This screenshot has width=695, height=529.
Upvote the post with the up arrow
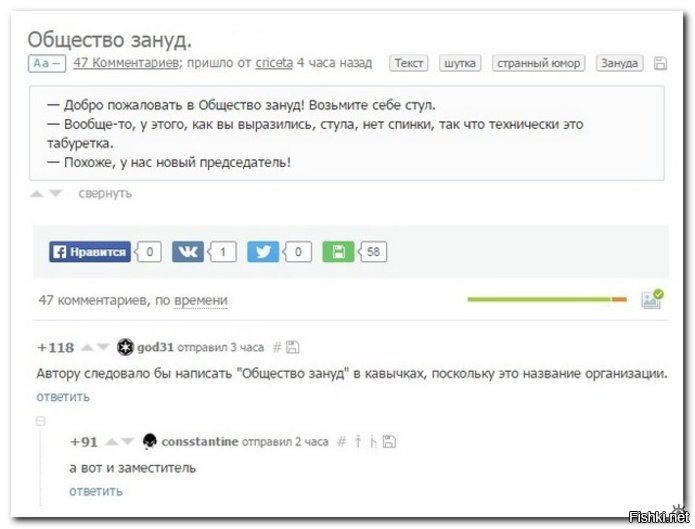37,193
